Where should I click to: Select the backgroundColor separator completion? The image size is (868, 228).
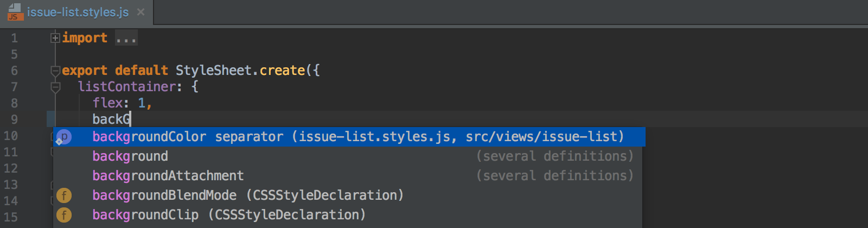tap(349, 137)
